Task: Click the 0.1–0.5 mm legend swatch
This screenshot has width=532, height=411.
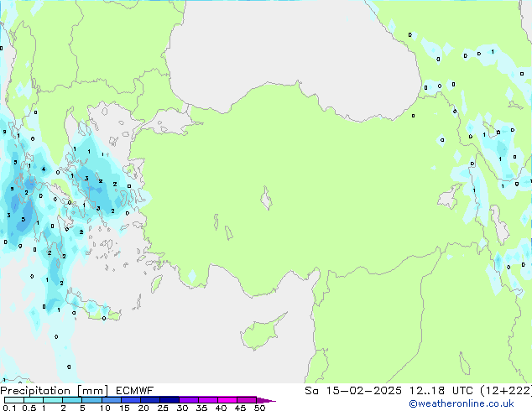Action: [14, 400]
